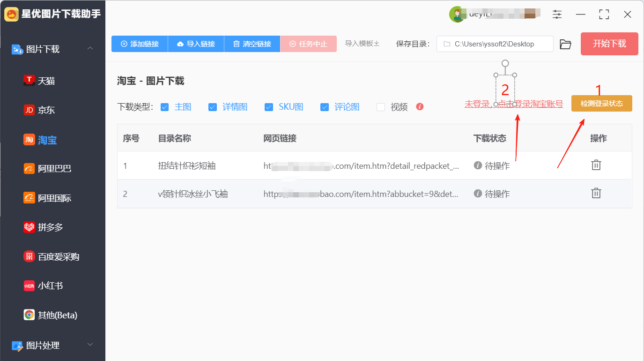Click the 网页链接 column header
The image size is (644, 361).
280,138
